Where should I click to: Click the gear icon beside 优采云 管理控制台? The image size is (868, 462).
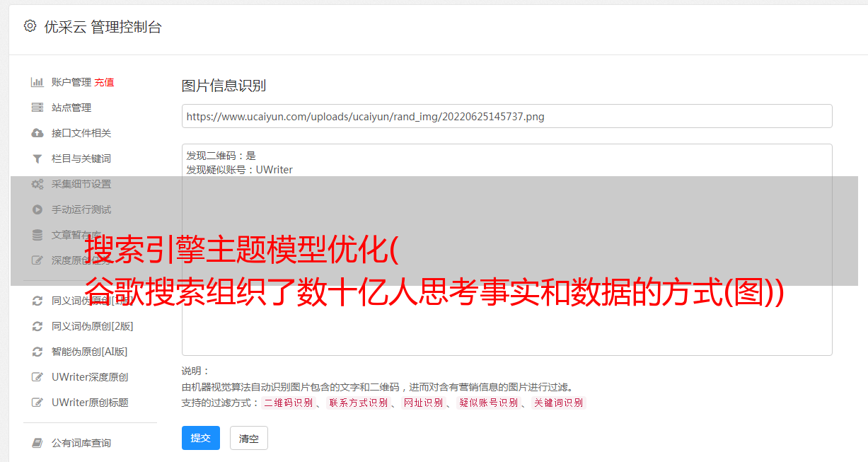click(30, 26)
